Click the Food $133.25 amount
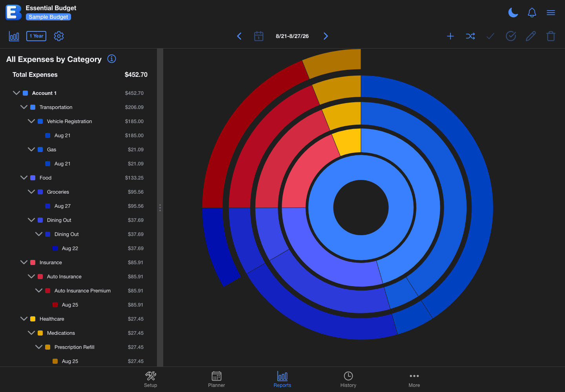 click(x=134, y=178)
